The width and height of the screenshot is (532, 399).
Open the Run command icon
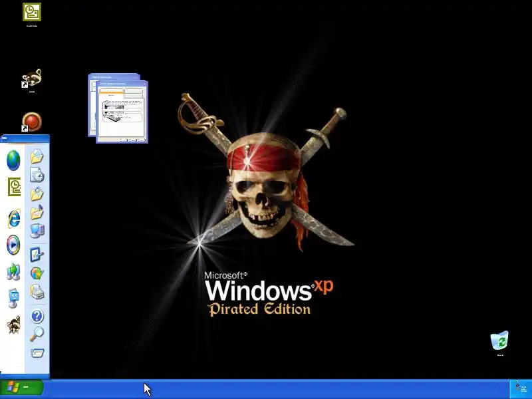37,353
